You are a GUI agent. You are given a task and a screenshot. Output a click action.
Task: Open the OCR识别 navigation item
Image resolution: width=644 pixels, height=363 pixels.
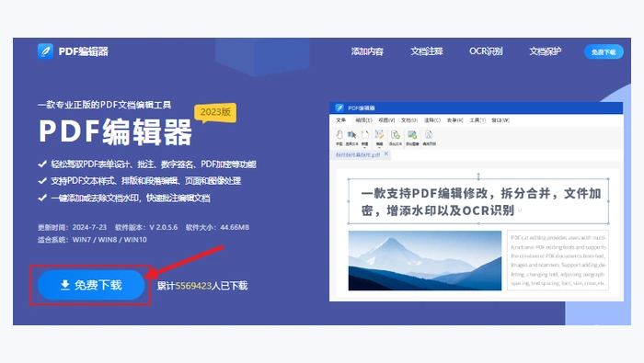(x=486, y=51)
